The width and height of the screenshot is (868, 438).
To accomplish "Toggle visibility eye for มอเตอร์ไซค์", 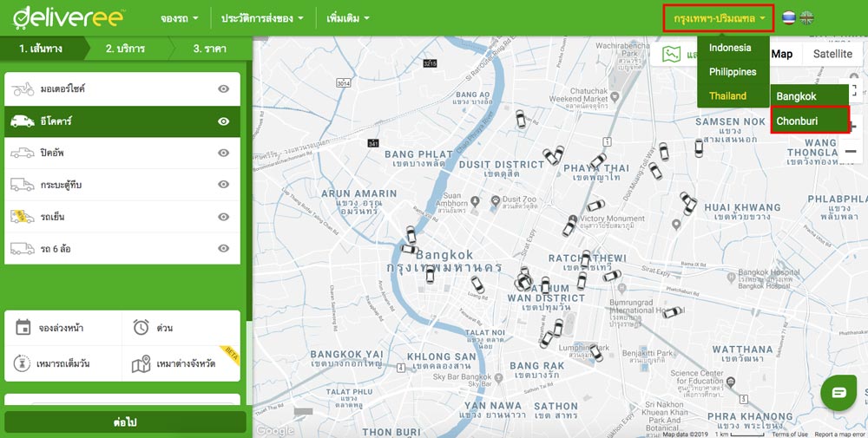I will (x=223, y=88).
